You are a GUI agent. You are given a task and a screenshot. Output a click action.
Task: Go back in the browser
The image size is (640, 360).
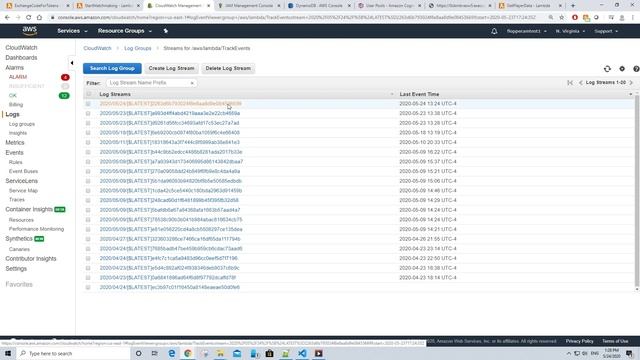coord(7,18)
